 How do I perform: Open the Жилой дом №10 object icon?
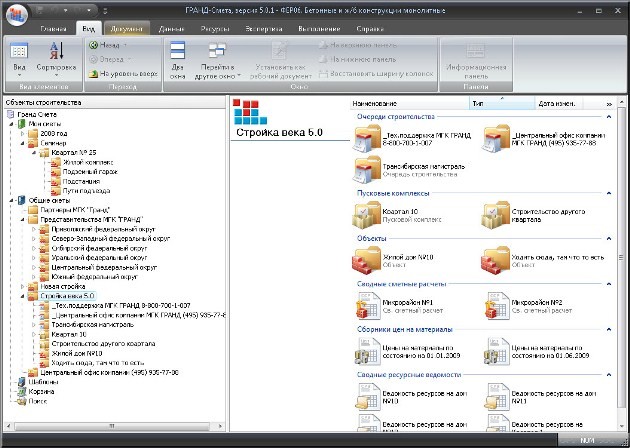[x=366, y=260]
